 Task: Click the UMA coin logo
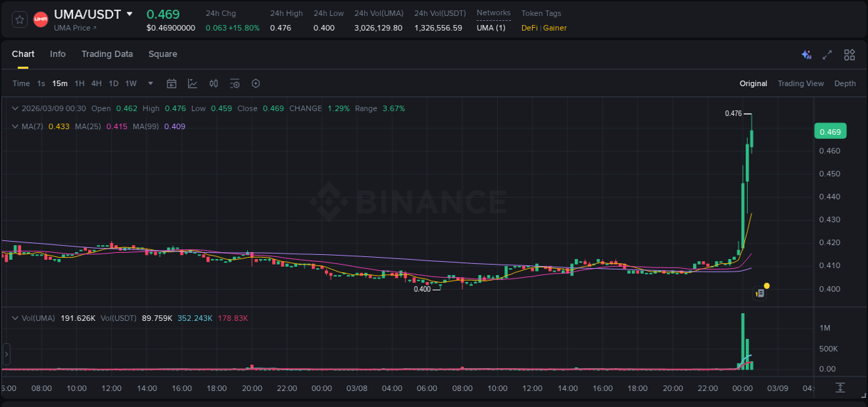point(40,19)
